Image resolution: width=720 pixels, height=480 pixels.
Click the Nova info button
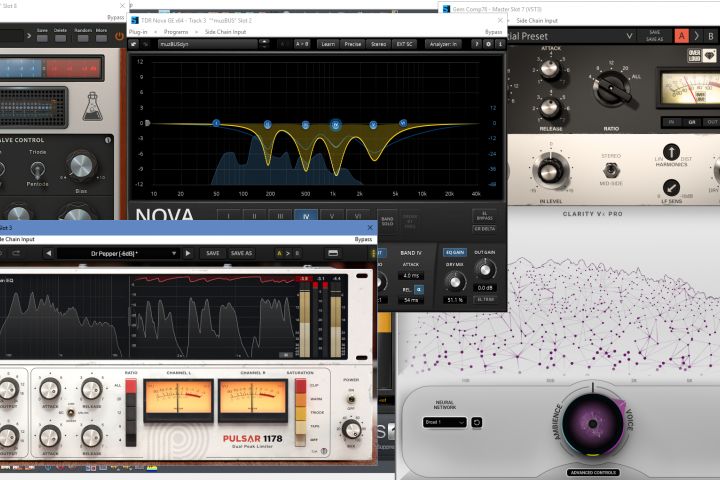(500, 44)
